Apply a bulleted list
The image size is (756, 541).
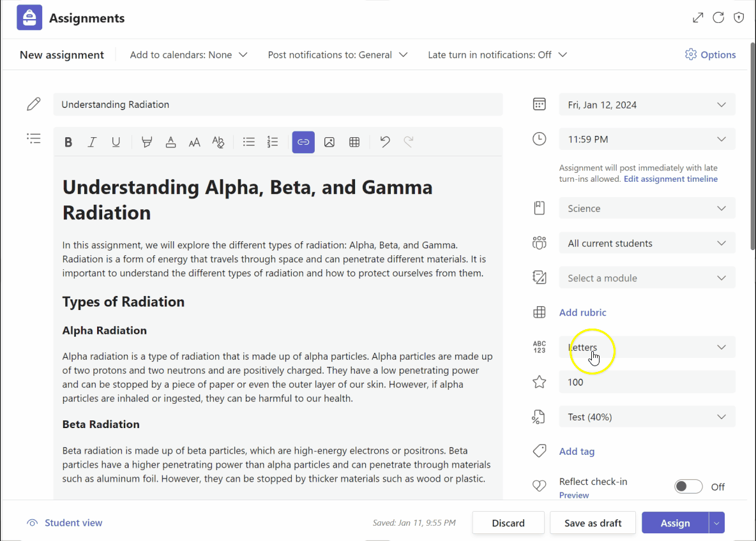pos(248,142)
